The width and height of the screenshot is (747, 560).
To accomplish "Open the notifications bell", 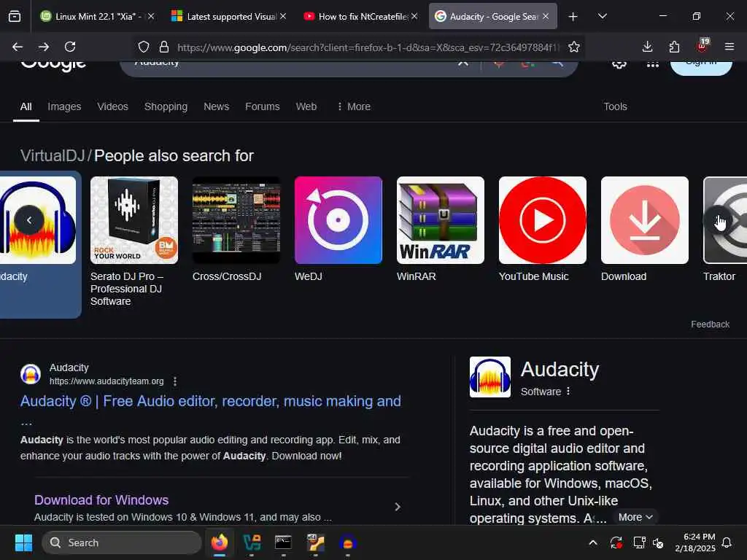I will coord(727,542).
